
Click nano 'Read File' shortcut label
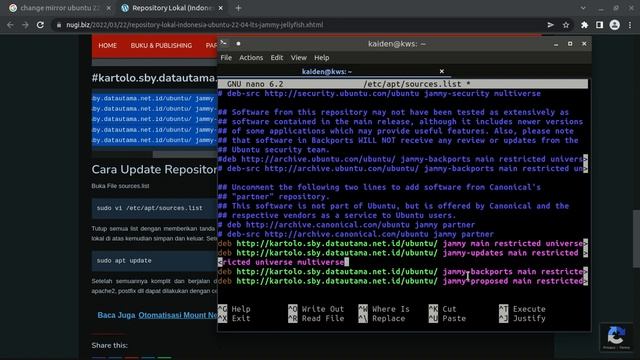pos(322,318)
